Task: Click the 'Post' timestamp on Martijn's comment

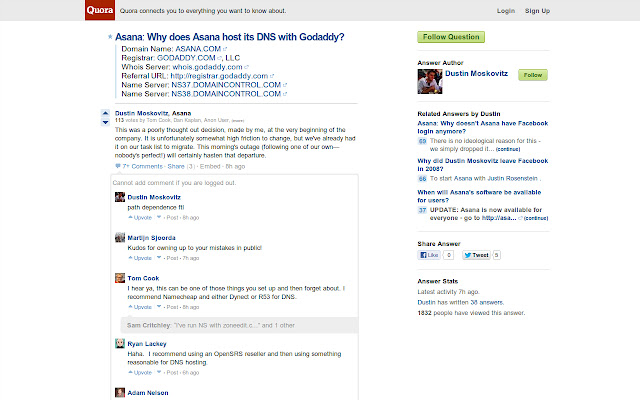Action: pos(172,258)
